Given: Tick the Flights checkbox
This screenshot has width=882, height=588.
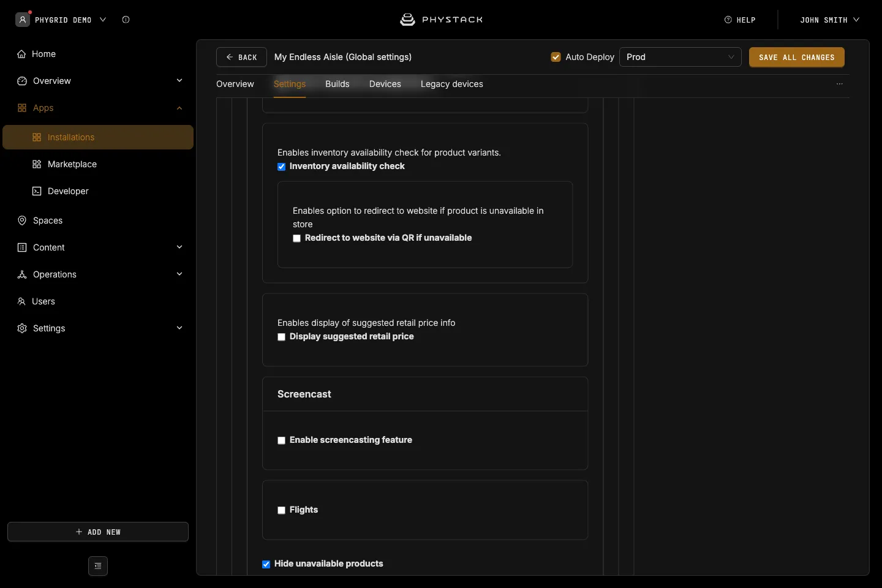Looking at the screenshot, I should pyautogui.click(x=282, y=510).
